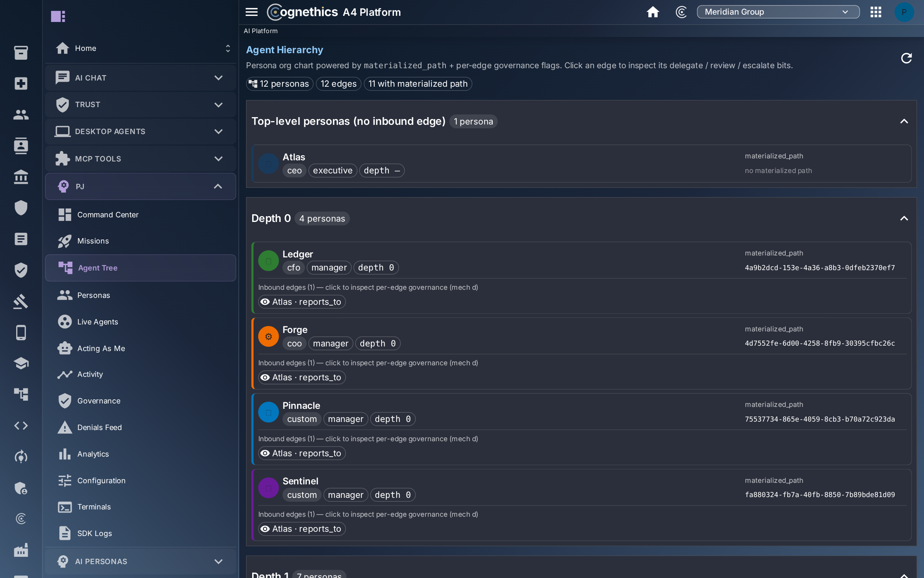The height and width of the screenshot is (578, 924).
Task: Open the user profile avatar P
Action: pyautogui.click(x=904, y=12)
